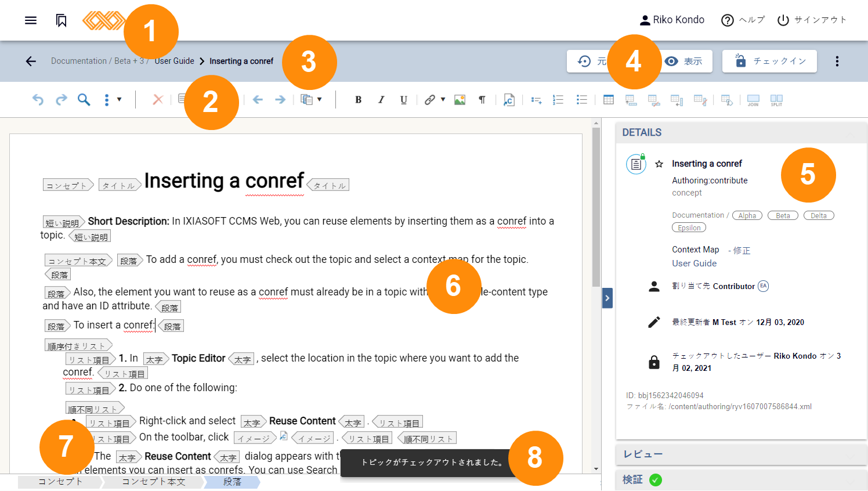Apply italic formatting
Screen dimensions: 868x491
381,100
